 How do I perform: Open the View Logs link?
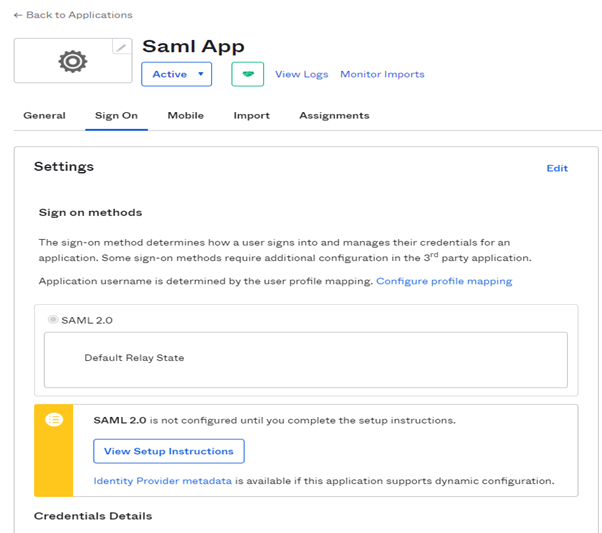pyautogui.click(x=301, y=74)
